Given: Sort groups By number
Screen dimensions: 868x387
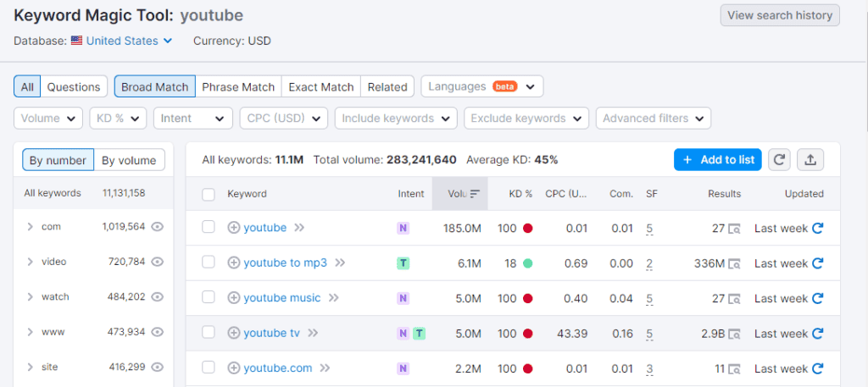Looking at the screenshot, I should point(58,160).
